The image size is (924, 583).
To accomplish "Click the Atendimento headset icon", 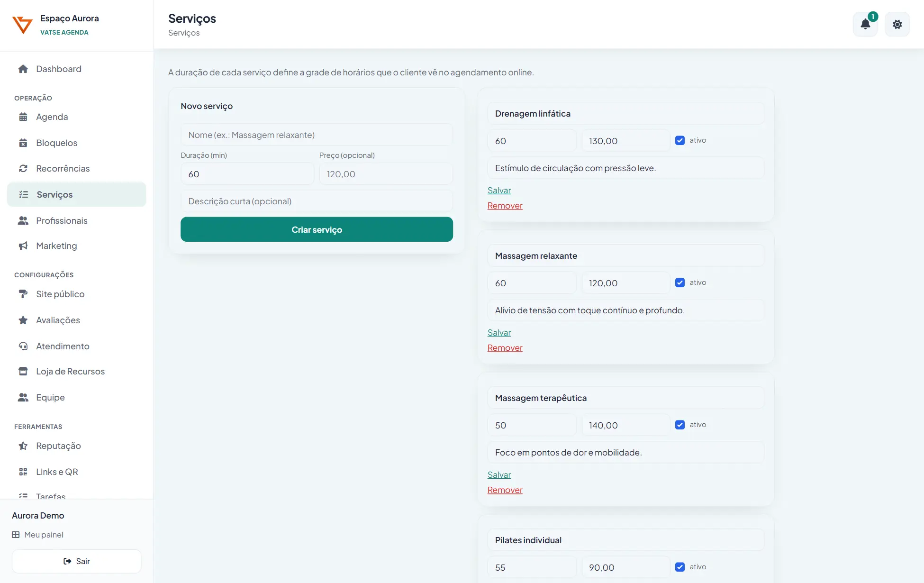I will coord(23,346).
